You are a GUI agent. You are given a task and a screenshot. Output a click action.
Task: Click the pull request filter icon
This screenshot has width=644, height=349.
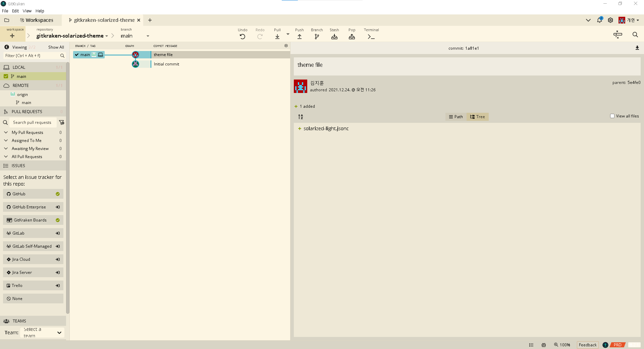tap(62, 122)
